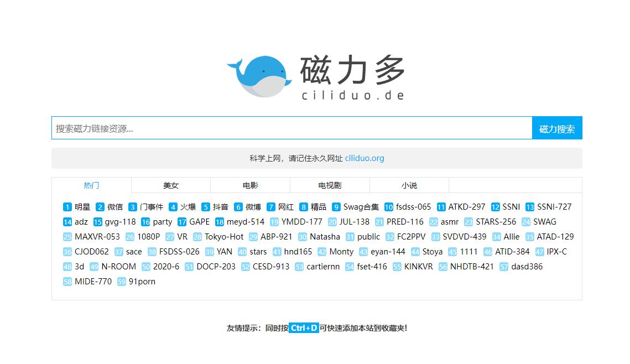Screen dimensions: 630x364
Task: Switch to the 电影 tab
Action: click(x=250, y=185)
